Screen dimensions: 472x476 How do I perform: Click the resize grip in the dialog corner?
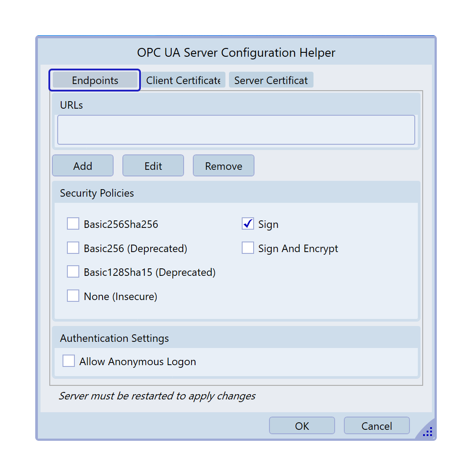point(428,432)
